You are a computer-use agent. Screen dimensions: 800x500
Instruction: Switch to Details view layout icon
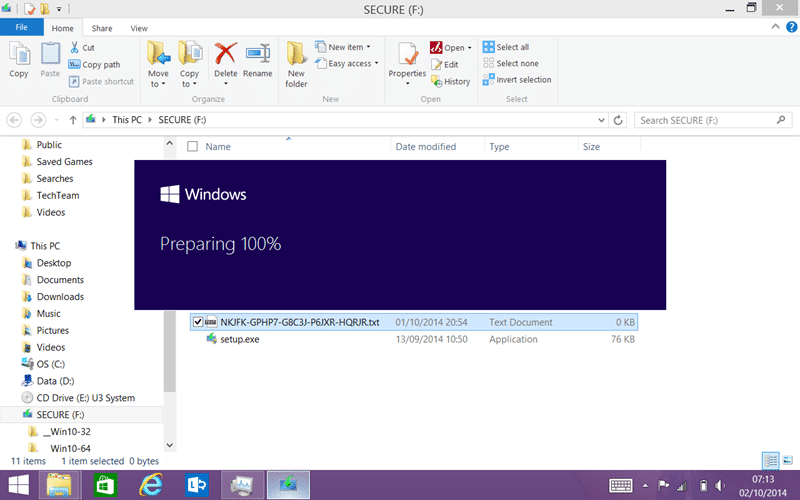(x=770, y=461)
